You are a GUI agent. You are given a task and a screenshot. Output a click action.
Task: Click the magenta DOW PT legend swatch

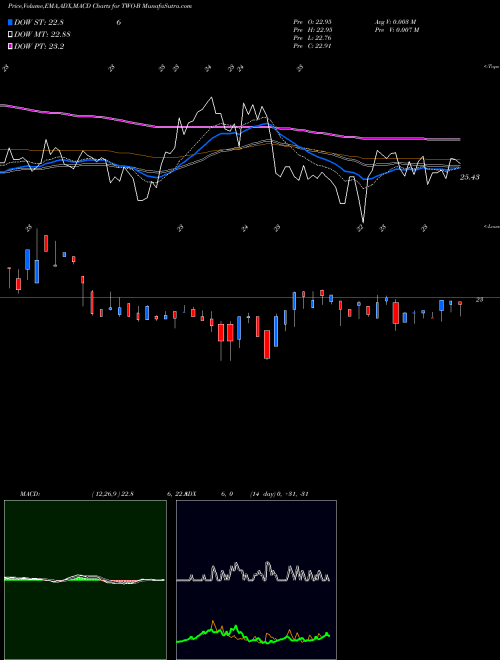click(x=11, y=47)
